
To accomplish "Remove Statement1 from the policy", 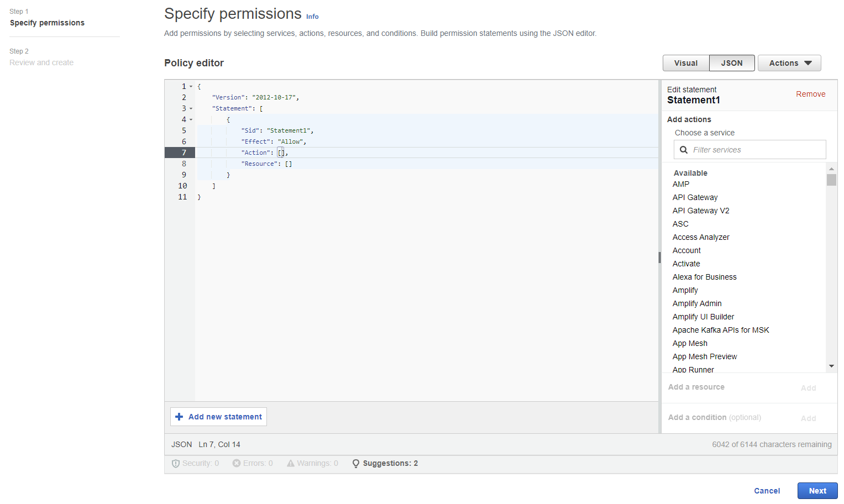I will click(810, 94).
